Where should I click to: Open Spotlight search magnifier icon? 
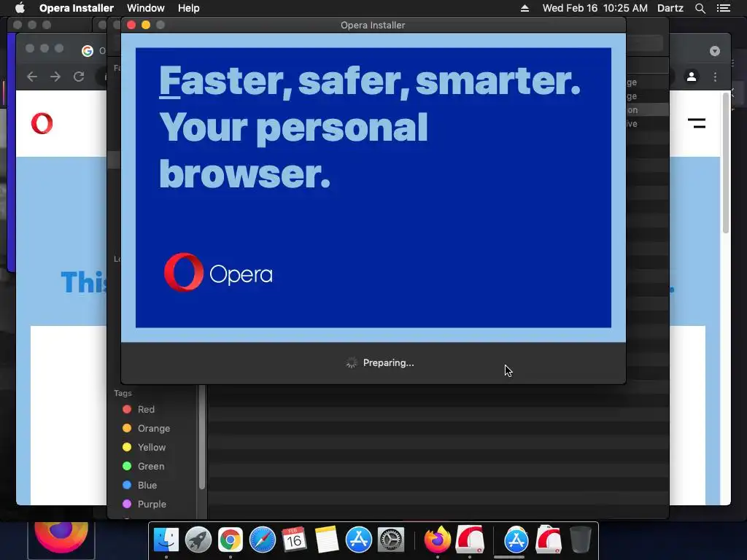(700, 8)
